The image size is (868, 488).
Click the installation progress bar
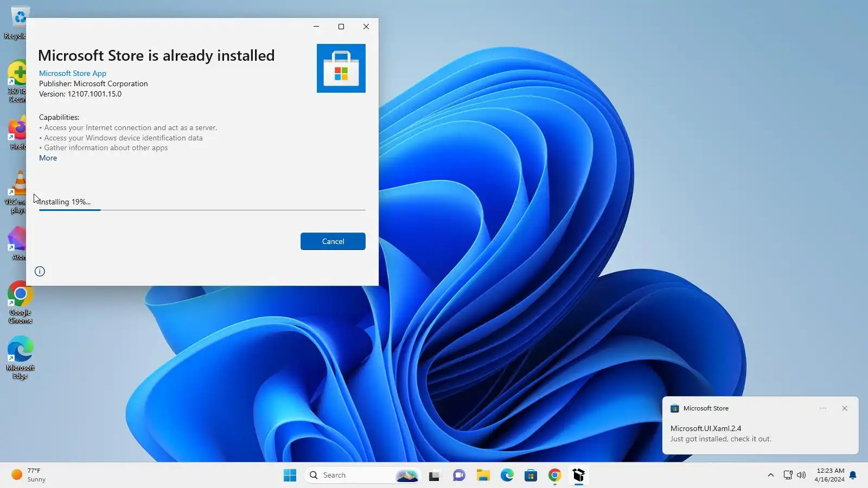[202, 210]
